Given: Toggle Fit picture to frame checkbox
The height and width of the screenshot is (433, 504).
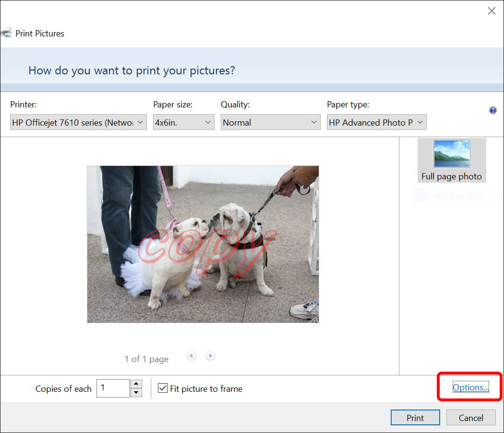Looking at the screenshot, I should click(163, 388).
